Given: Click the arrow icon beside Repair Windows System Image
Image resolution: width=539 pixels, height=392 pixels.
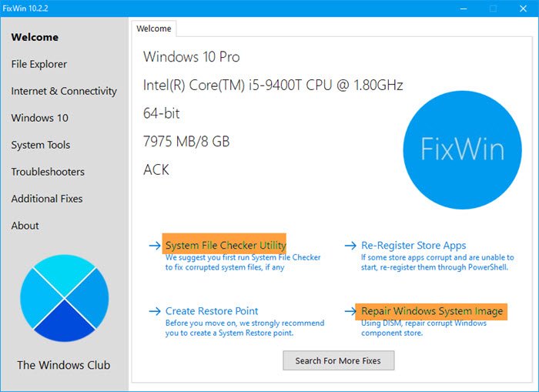Looking at the screenshot, I should pos(350,311).
